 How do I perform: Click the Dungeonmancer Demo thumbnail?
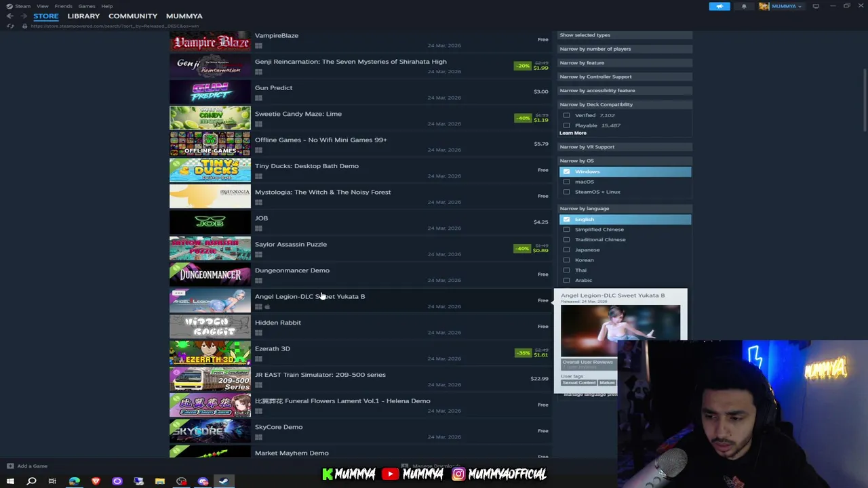[210, 274]
